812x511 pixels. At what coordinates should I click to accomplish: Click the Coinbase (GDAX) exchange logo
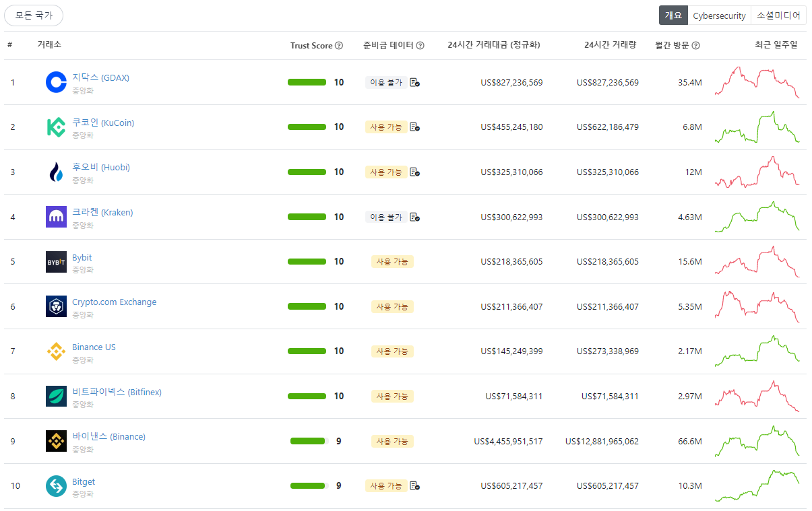56,82
